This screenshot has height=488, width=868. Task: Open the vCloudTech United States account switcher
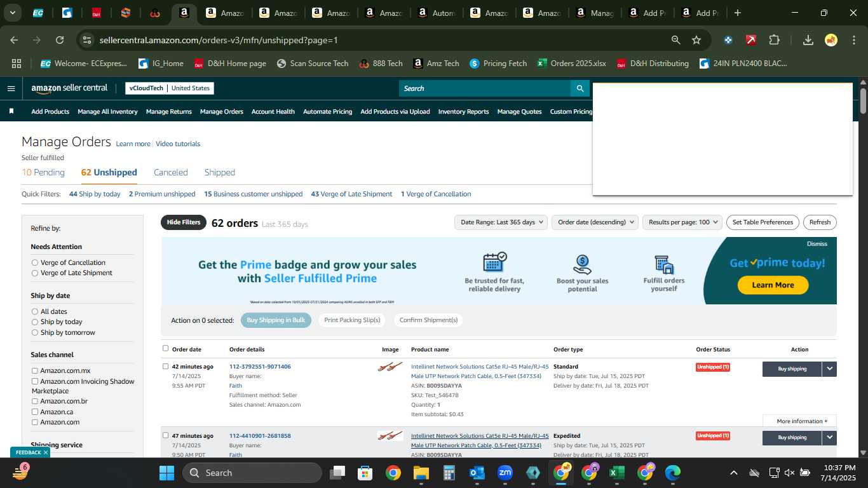pos(170,88)
